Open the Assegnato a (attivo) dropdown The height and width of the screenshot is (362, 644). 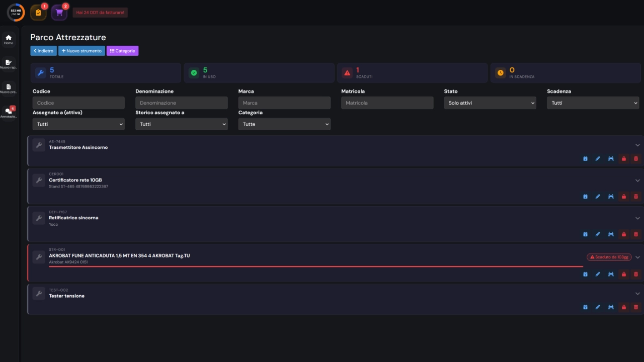tap(78, 124)
